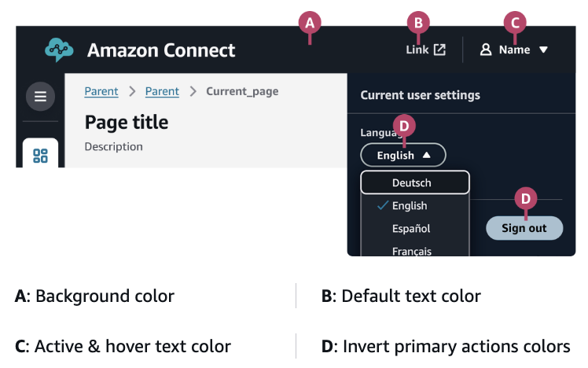The width and height of the screenshot is (588, 368).
Task: Choose the checked English option
Action: point(410,205)
